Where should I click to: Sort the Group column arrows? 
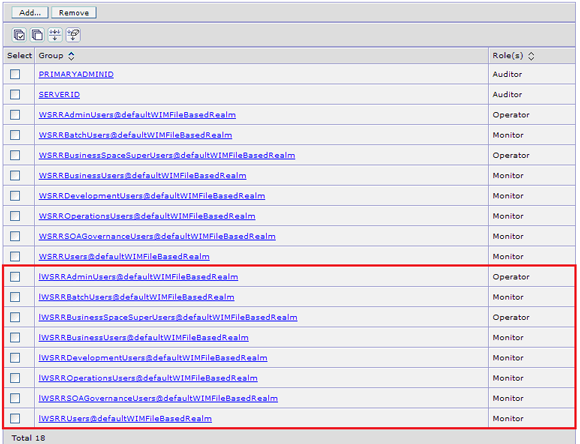(71, 56)
